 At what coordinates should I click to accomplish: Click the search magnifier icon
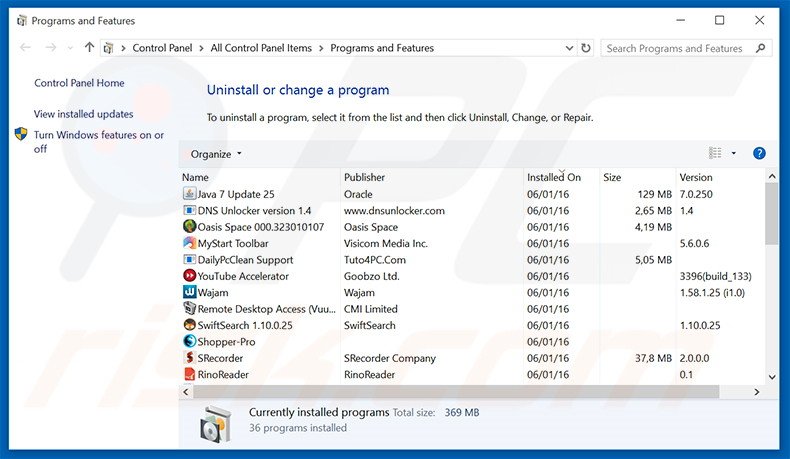[761, 48]
